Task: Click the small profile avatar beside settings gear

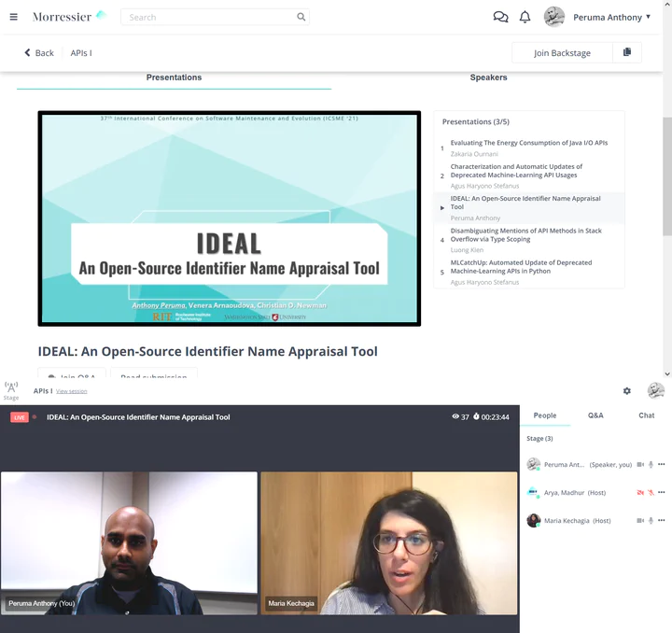Action: 656,391
